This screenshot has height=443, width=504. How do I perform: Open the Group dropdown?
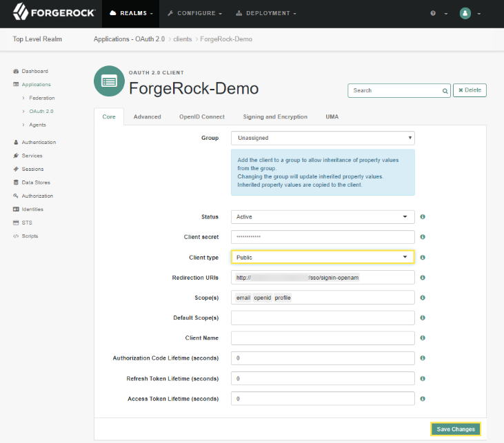click(x=323, y=138)
